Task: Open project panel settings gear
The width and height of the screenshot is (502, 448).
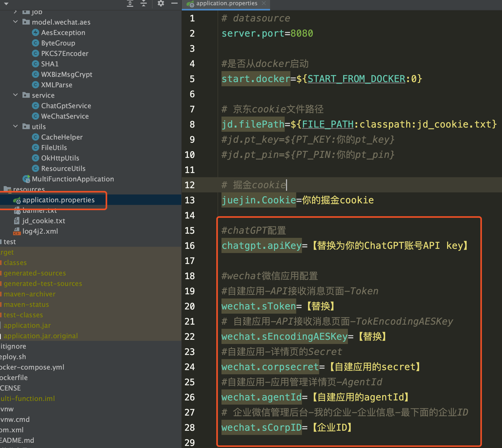Action: [161, 3]
